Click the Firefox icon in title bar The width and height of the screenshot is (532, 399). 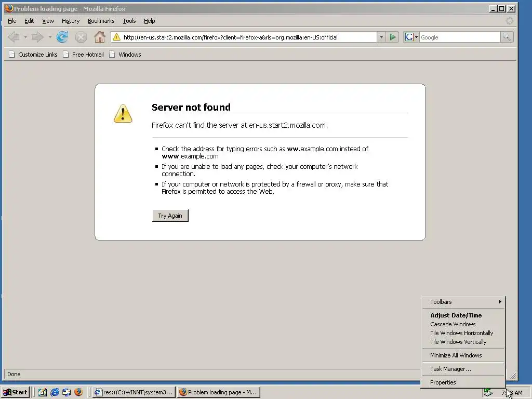(9, 8)
